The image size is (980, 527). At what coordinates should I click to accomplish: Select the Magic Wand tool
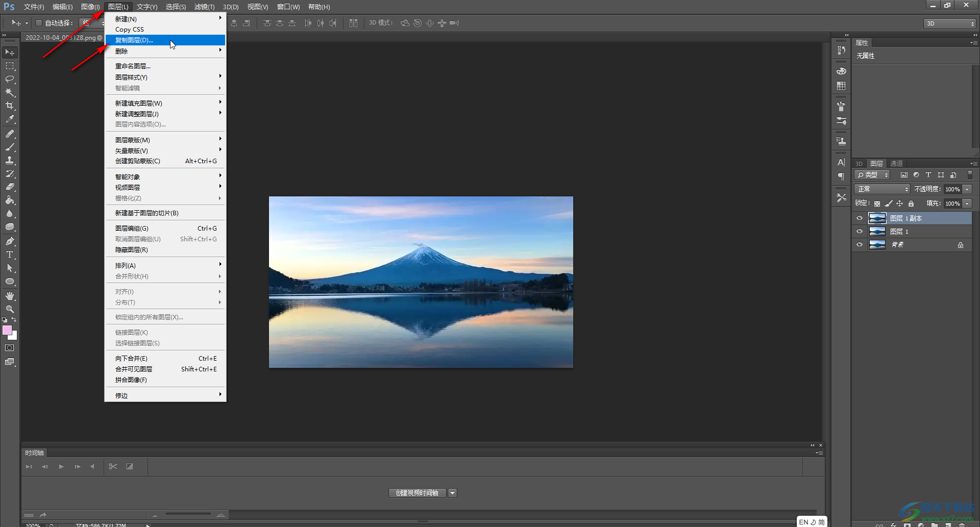pyautogui.click(x=10, y=92)
